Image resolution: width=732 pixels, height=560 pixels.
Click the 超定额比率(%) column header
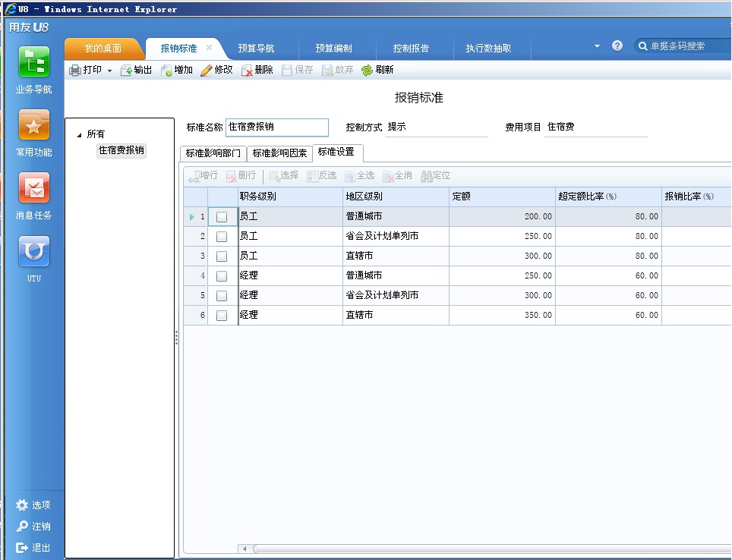[x=608, y=197]
